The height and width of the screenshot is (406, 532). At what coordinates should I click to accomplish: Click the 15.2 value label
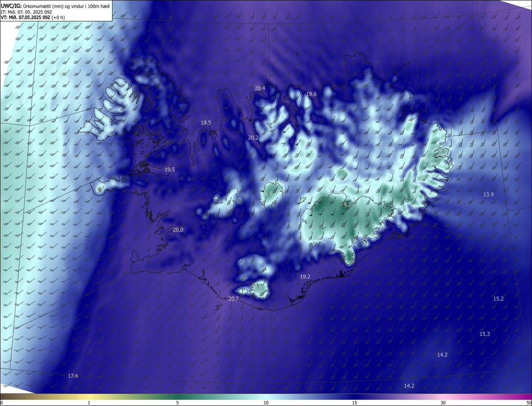coord(498,299)
